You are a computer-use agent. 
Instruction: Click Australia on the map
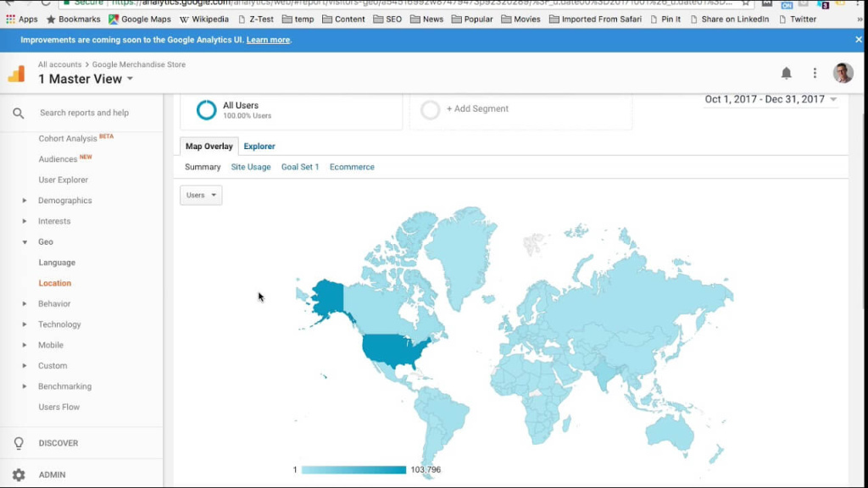point(670,431)
